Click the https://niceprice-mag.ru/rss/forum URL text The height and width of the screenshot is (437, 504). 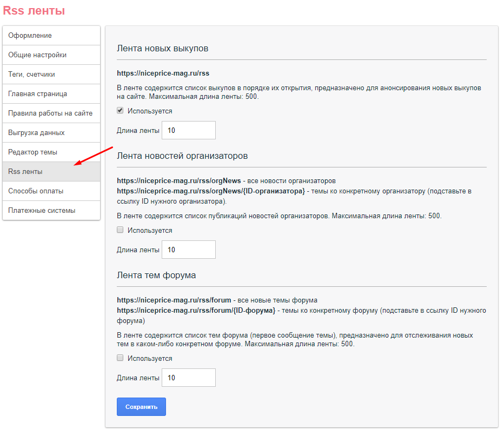coord(174,300)
